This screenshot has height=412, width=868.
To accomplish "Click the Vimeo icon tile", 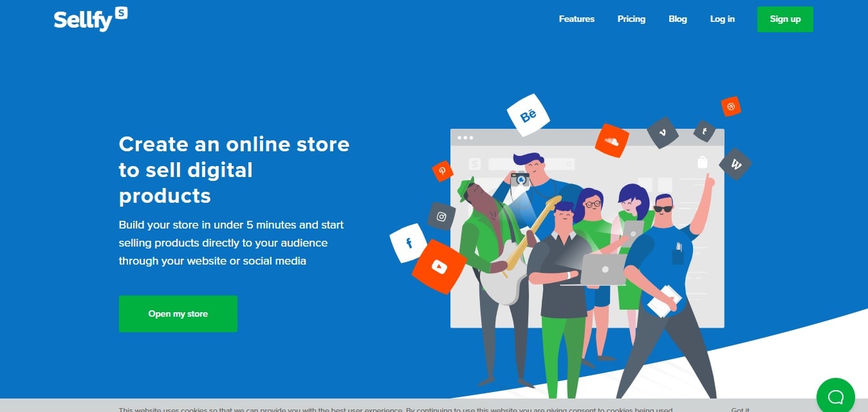I will [663, 133].
